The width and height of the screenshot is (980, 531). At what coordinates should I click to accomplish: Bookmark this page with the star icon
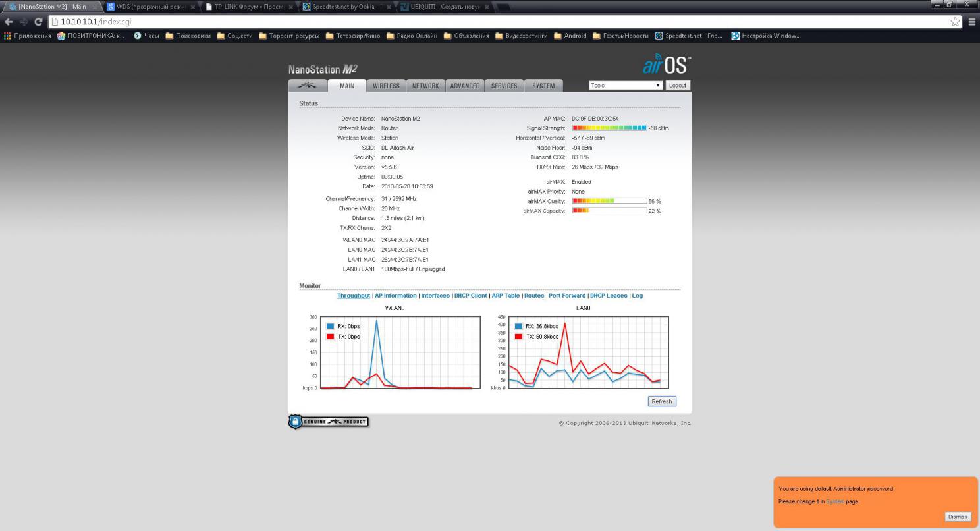click(x=956, y=22)
